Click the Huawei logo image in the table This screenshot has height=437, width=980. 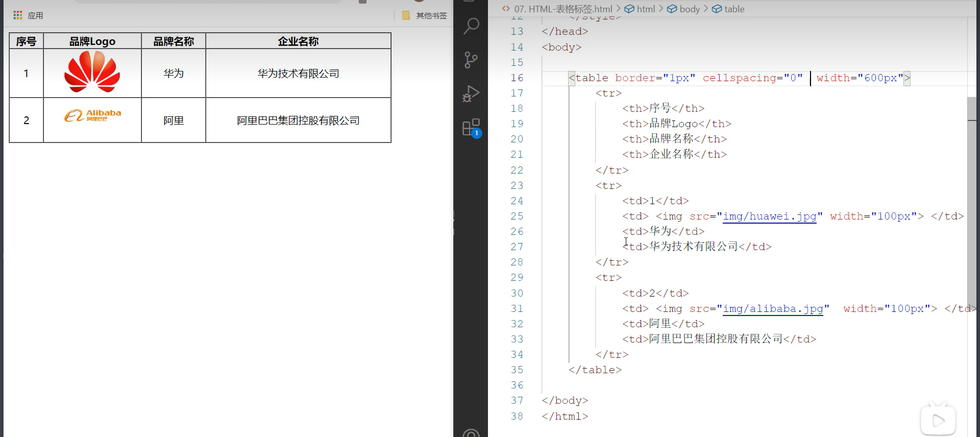click(92, 72)
